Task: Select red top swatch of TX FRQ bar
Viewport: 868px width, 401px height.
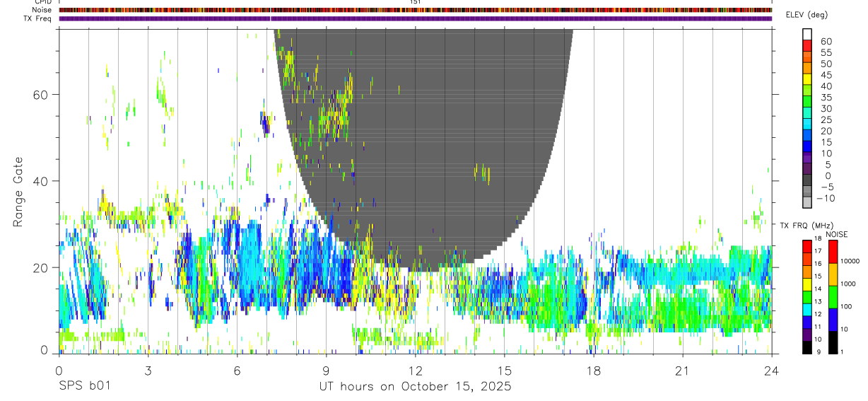Action: pyautogui.click(x=806, y=246)
